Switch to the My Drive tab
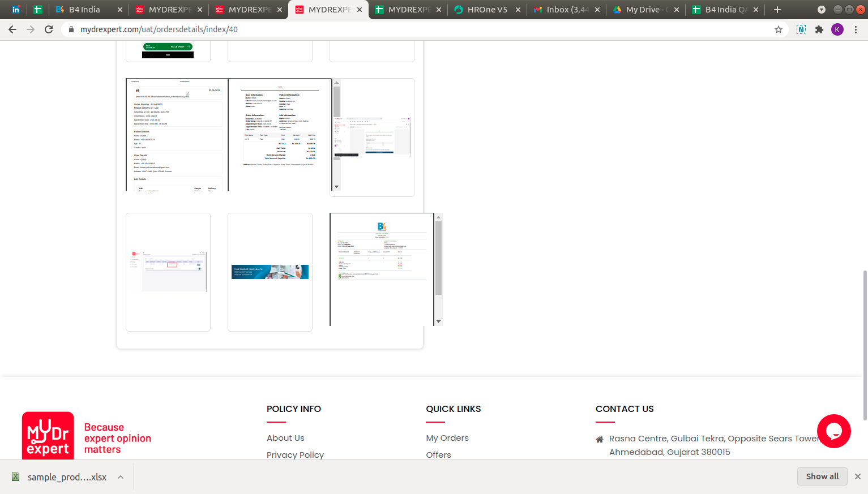Image resolution: width=868 pixels, height=494 pixels. tap(645, 10)
